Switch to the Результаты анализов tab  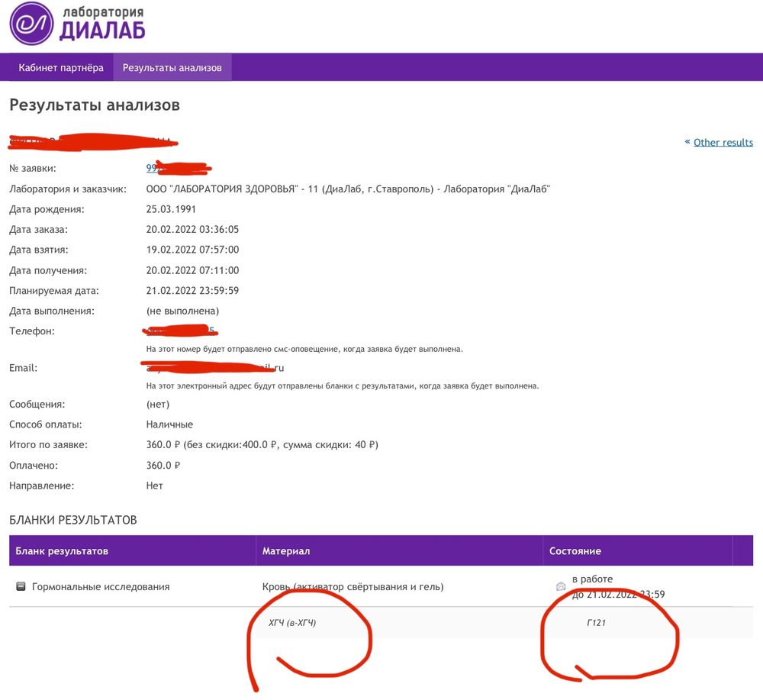[172, 68]
